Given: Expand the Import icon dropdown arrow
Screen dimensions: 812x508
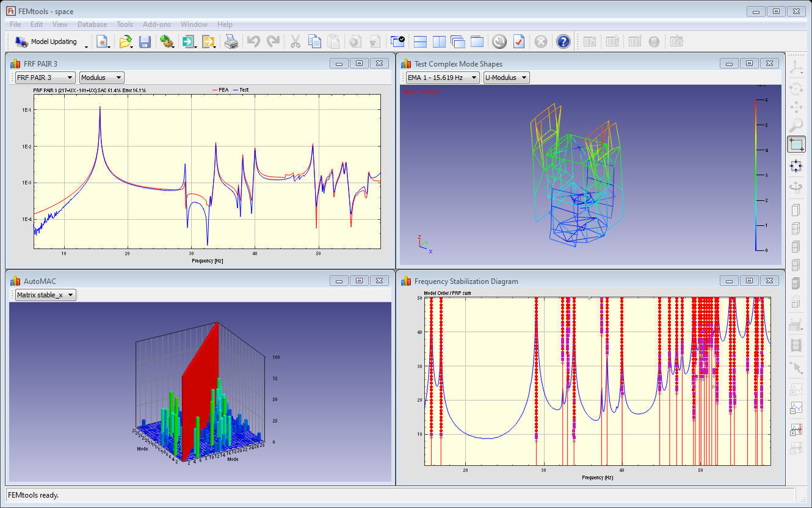Looking at the screenshot, I should (x=196, y=46).
